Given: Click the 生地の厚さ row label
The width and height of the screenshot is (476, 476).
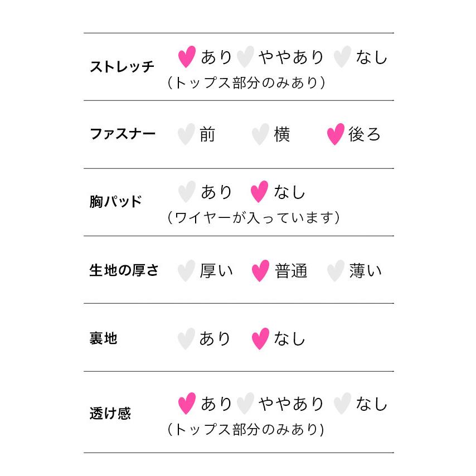Looking at the screenshot, I should coord(124,270).
